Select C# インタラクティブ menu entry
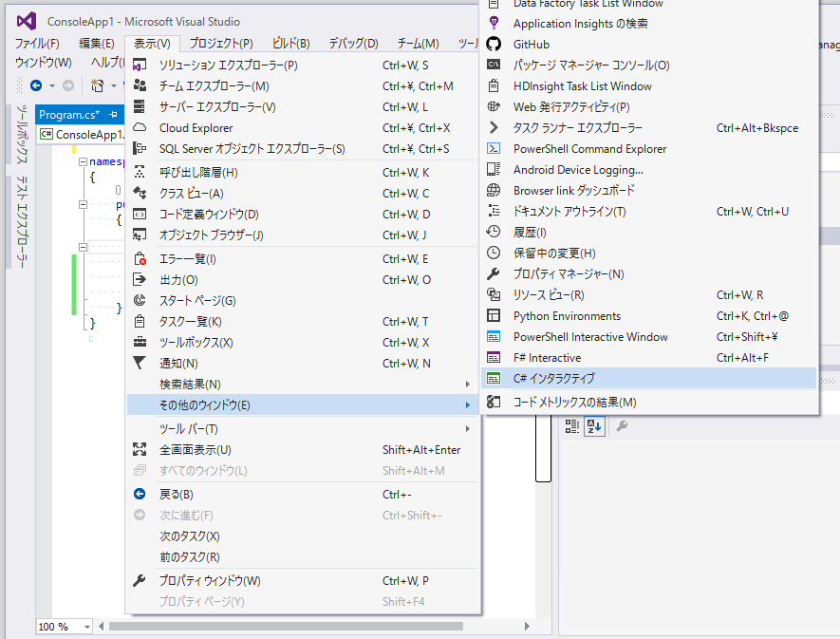 (649, 378)
